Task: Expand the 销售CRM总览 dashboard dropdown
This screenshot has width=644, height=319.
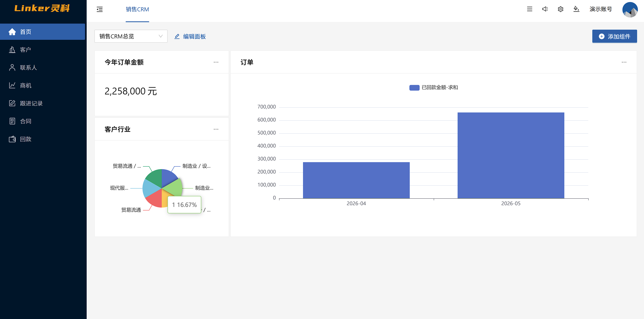Action: click(x=131, y=36)
